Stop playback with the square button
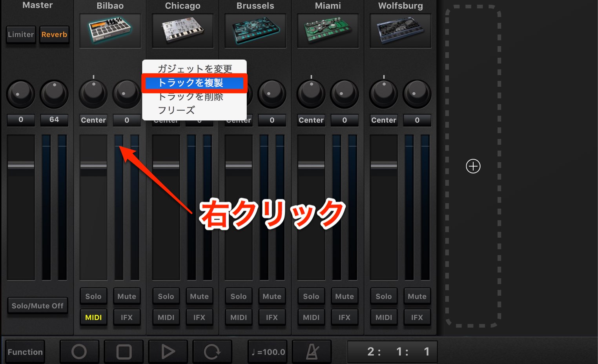 coord(124,352)
